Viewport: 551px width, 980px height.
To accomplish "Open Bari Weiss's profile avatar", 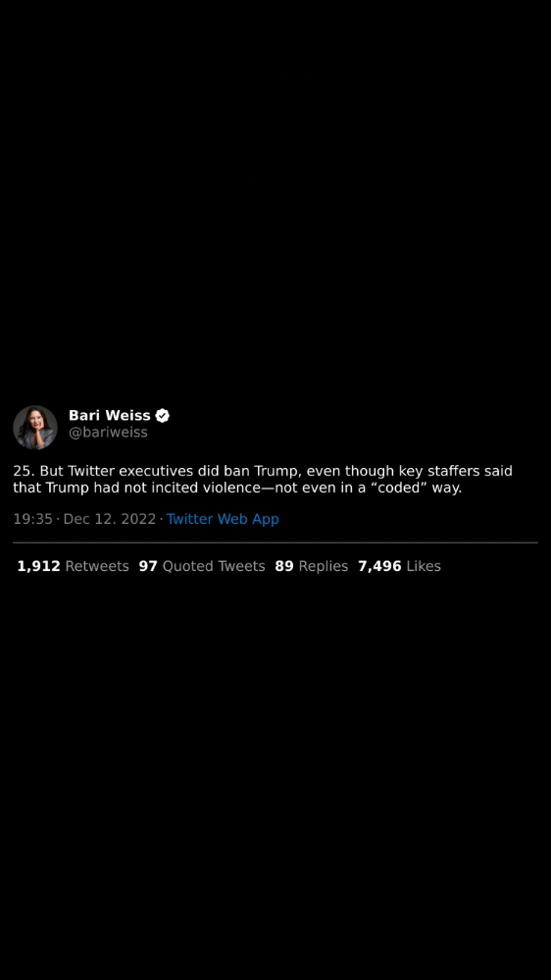I will point(35,428).
